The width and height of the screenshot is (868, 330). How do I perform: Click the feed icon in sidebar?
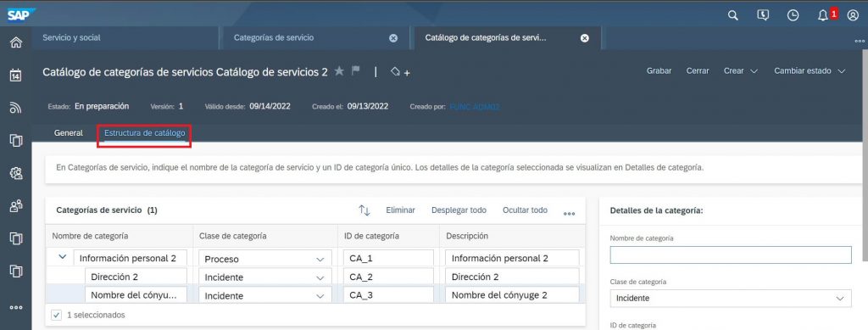pyautogui.click(x=16, y=108)
